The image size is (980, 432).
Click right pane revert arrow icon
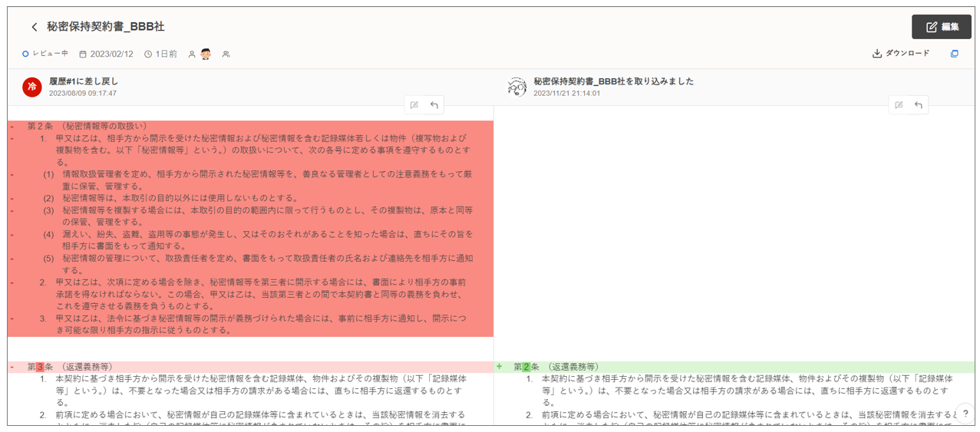point(919,105)
